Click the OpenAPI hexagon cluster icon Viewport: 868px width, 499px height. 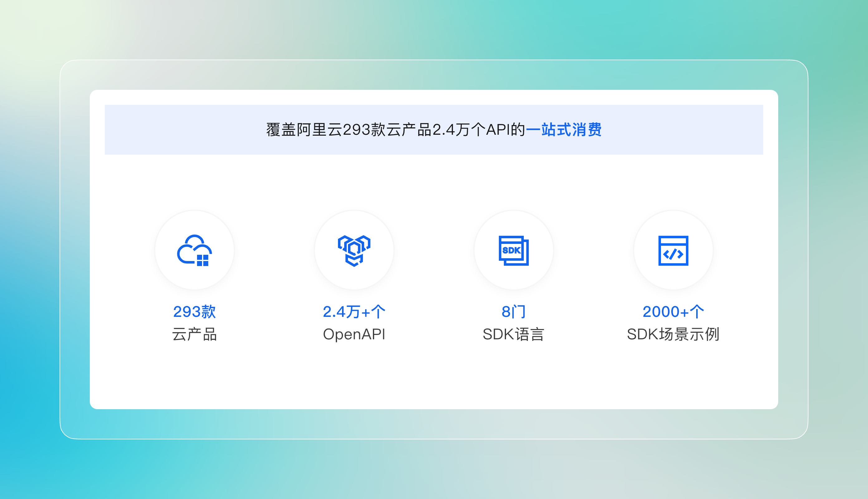pyautogui.click(x=354, y=250)
